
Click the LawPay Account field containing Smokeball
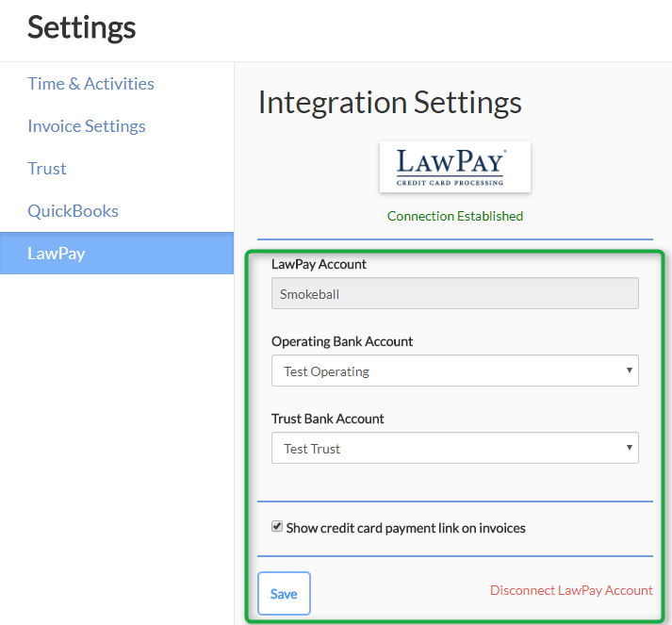pyautogui.click(x=454, y=294)
